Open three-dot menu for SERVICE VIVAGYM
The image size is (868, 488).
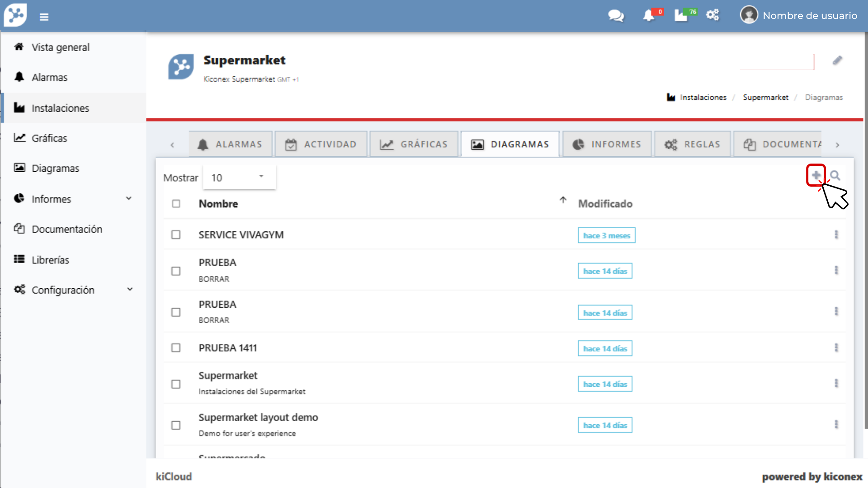(836, 235)
